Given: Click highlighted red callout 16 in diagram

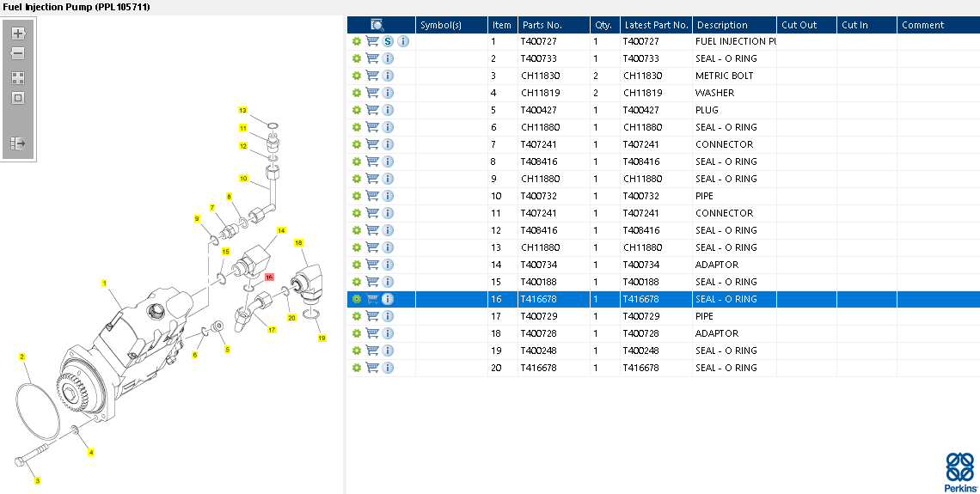Looking at the screenshot, I should pyautogui.click(x=269, y=277).
